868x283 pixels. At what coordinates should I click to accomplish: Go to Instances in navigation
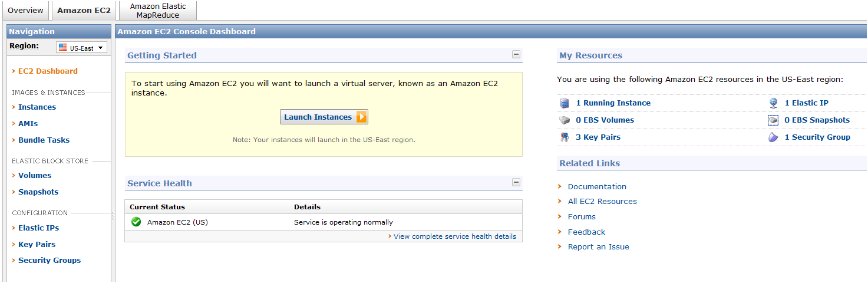point(37,107)
